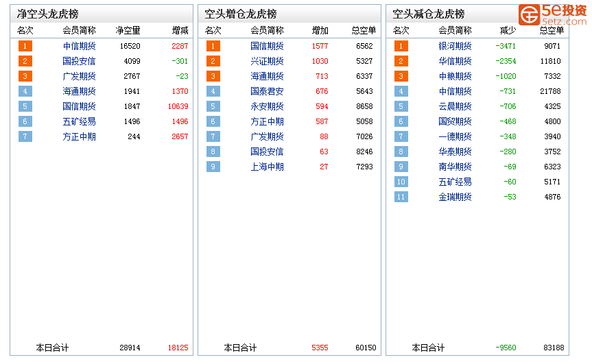Click orange rank badge 3 in 净空头龙虎榜

pos(25,76)
